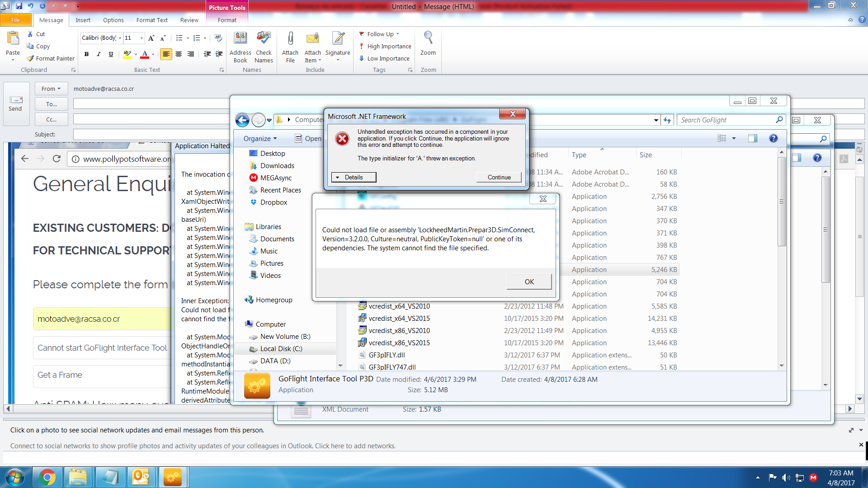Expand the Details dropdown in error dialog
Viewport: 868px width, 488px height.
[354, 177]
